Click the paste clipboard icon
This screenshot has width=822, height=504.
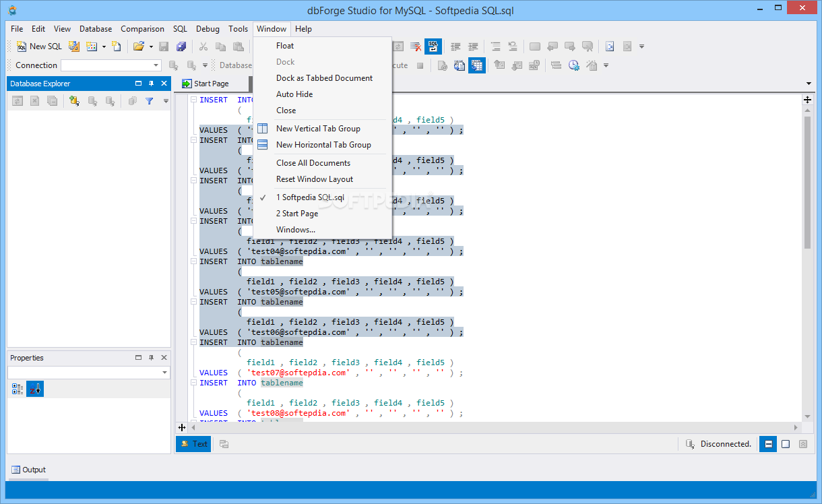coord(238,46)
